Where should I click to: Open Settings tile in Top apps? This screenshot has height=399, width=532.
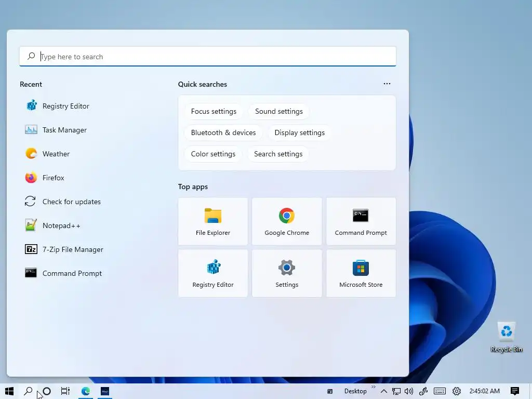coord(287,273)
